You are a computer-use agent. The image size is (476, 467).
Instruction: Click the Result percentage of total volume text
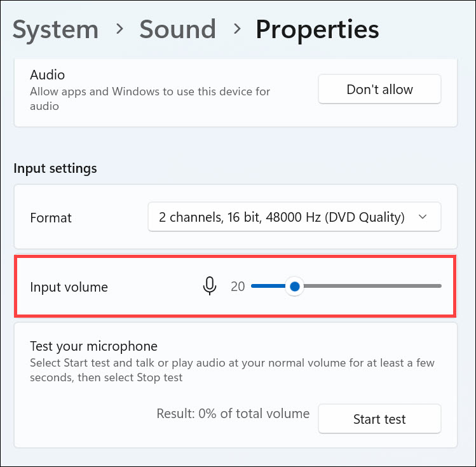[233, 414]
